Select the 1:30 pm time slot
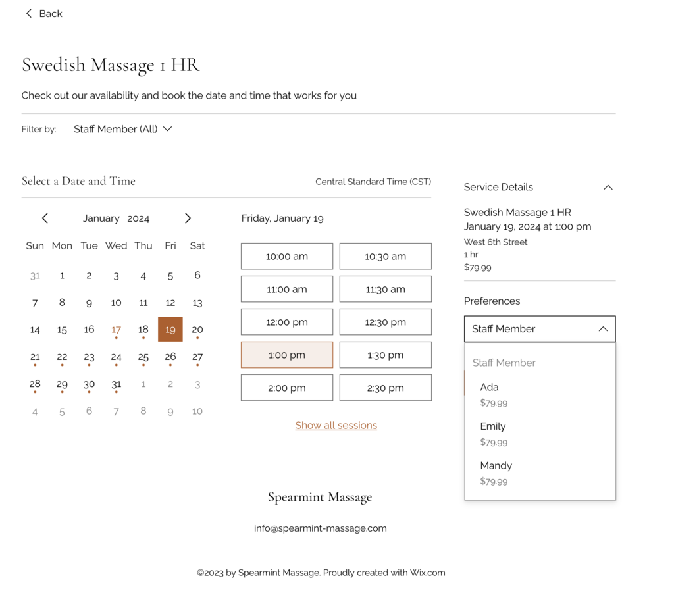The height and width of the screenshot is (616, 674). (386, 355)
